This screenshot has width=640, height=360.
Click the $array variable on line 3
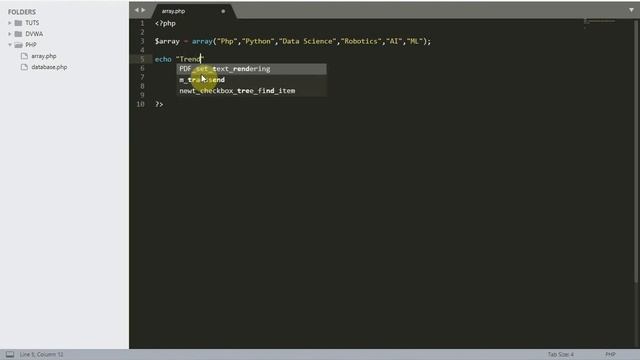click(x=167, y=41)
